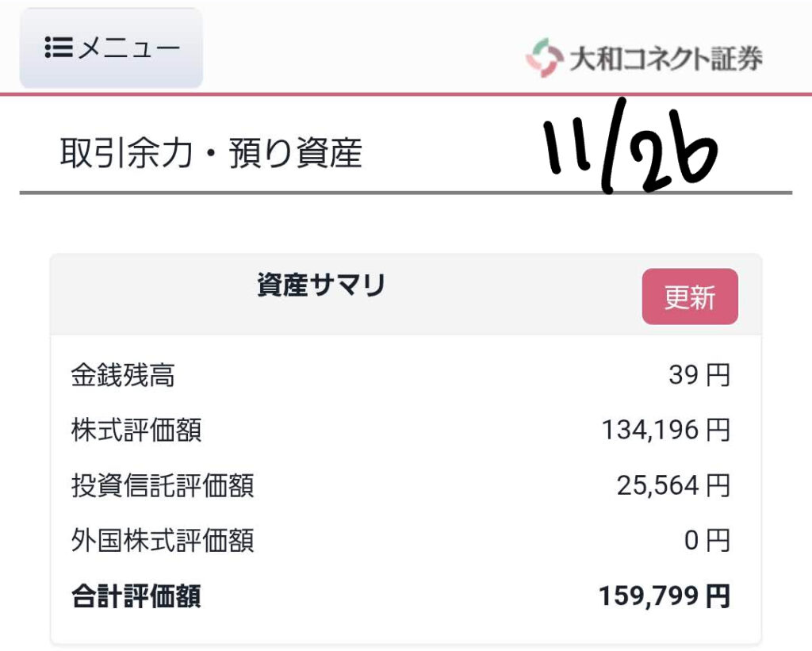
Task: Select the 134,196 円 stock valuation amount
Action: [665, 430]
